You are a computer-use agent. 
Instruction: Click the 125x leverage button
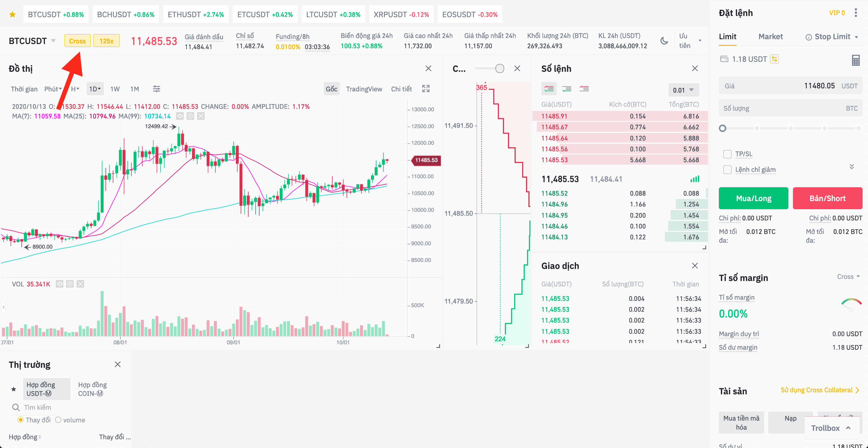106,41
